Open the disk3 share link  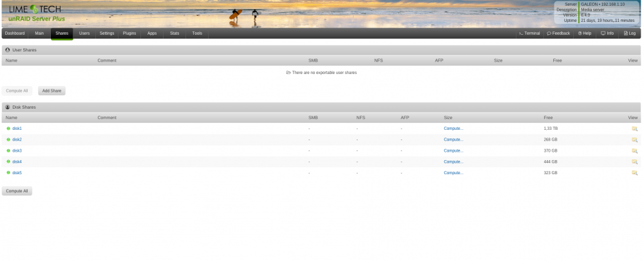click(17, 150)
